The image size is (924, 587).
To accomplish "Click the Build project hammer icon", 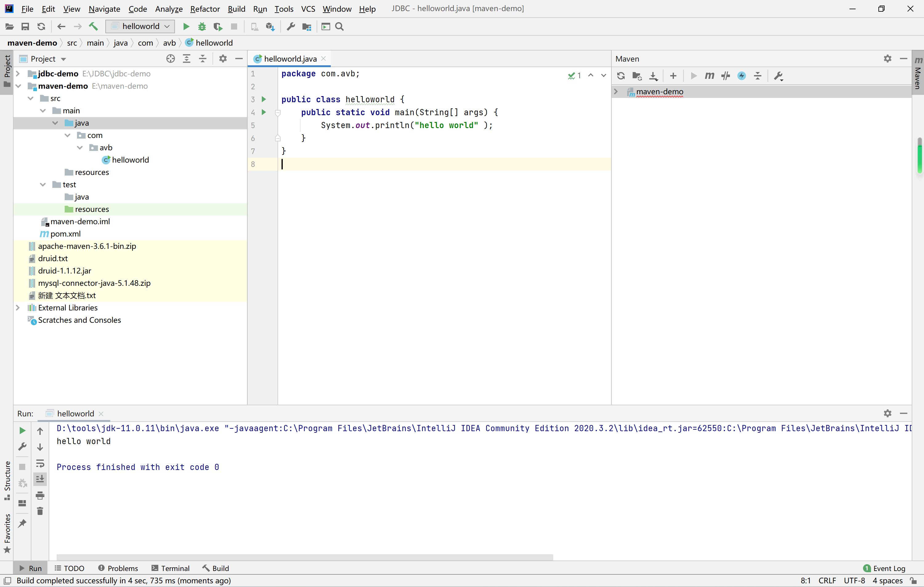I will (x=93, y=26).
